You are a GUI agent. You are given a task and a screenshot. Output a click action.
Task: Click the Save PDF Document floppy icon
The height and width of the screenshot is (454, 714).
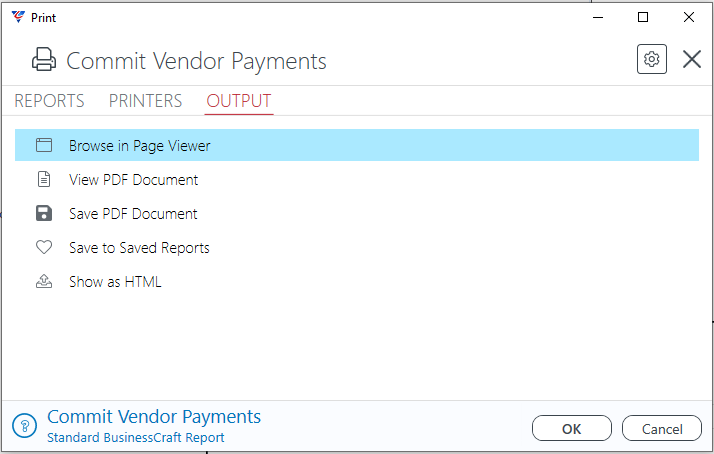(44, 213)
